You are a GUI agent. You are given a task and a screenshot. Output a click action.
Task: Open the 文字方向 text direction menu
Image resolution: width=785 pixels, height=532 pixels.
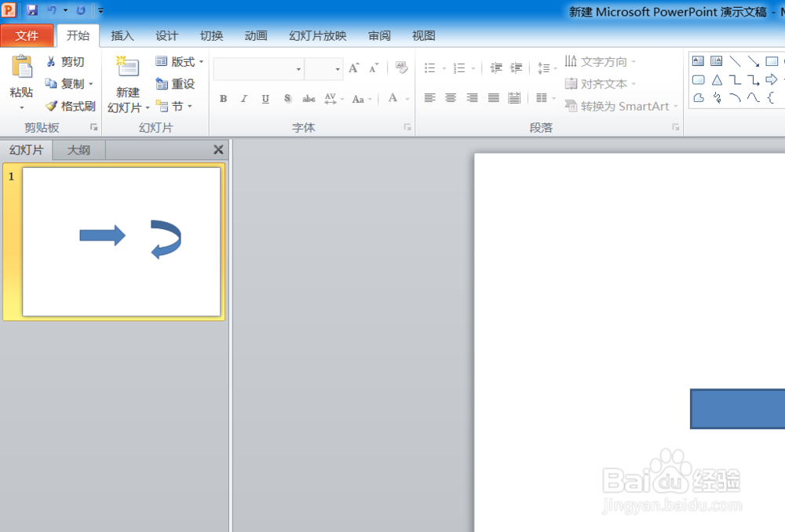(x=601, y=61)
